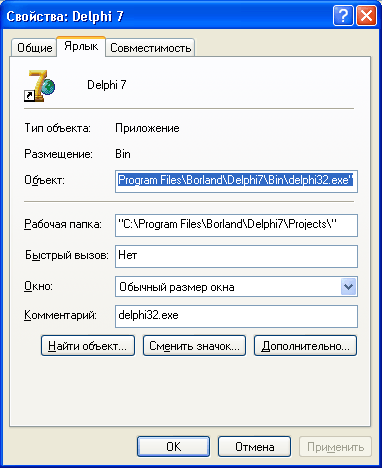Image resolution: width=382 pixels, height=468 pixels.
Task: Click the Найти объект button
Action: point(88,346)
